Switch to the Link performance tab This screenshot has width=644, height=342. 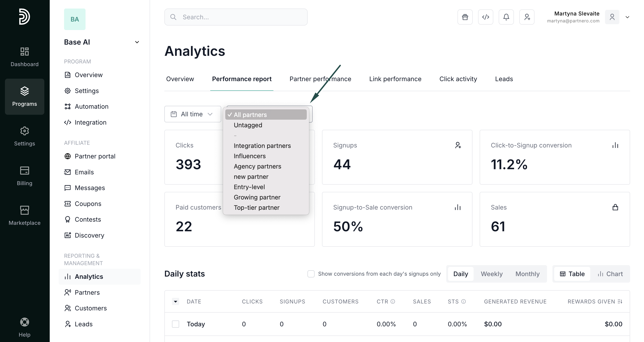click(395, 79)
